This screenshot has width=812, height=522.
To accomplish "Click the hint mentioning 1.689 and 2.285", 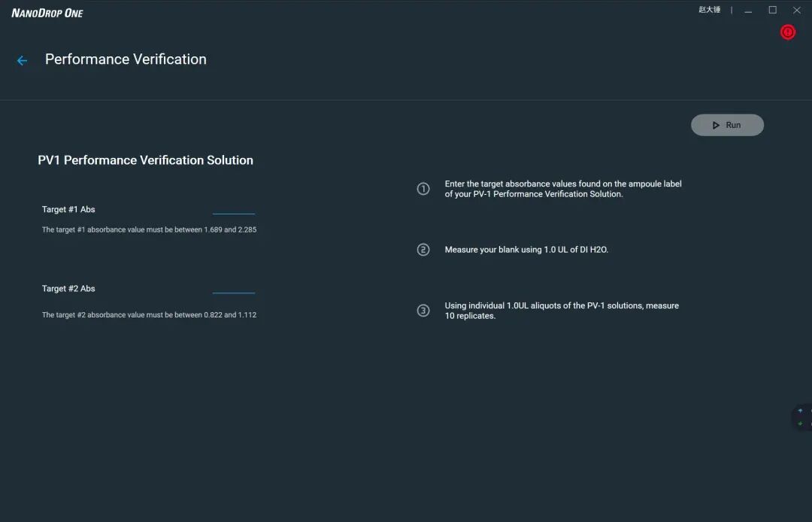I will click(x=149, y=229).
